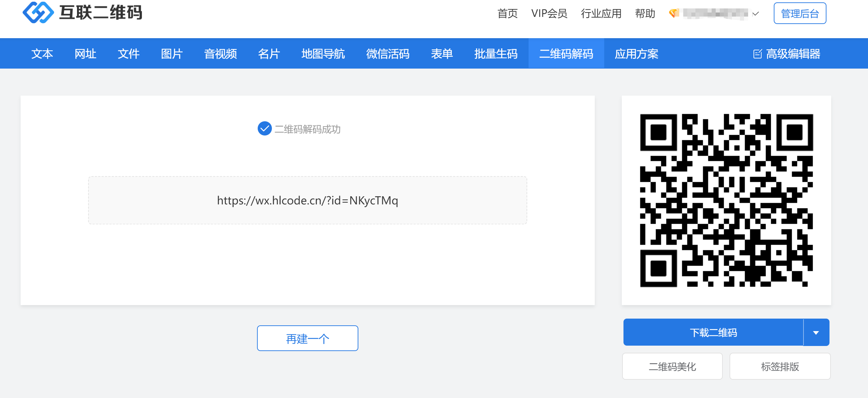
Task: Go to the 图片 tab
Action: pos(172,54)
